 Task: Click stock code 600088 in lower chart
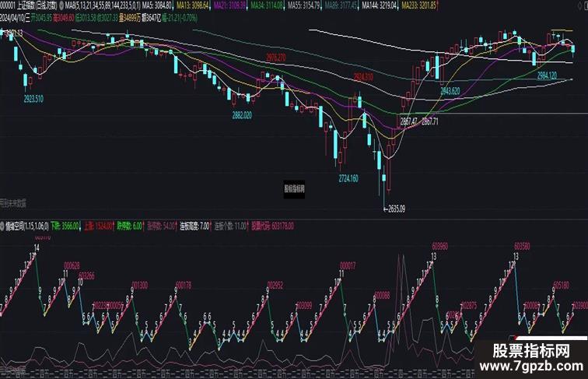click(382, 295)
